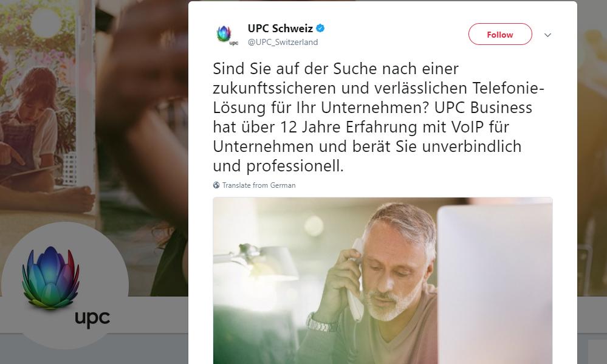
Task: Follow UPC Schweiz
Action: pyautogui.click(x=500, y=35)
